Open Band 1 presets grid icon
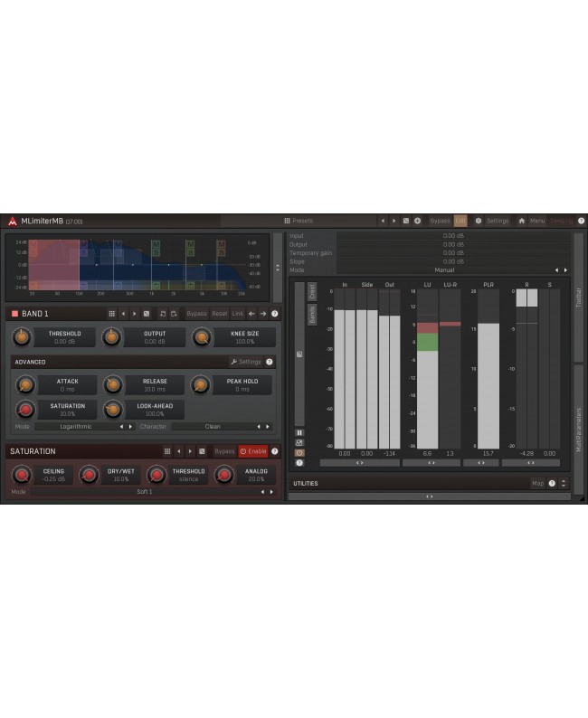Viewport: 588px width, 718px height. (x=112, y=314)
